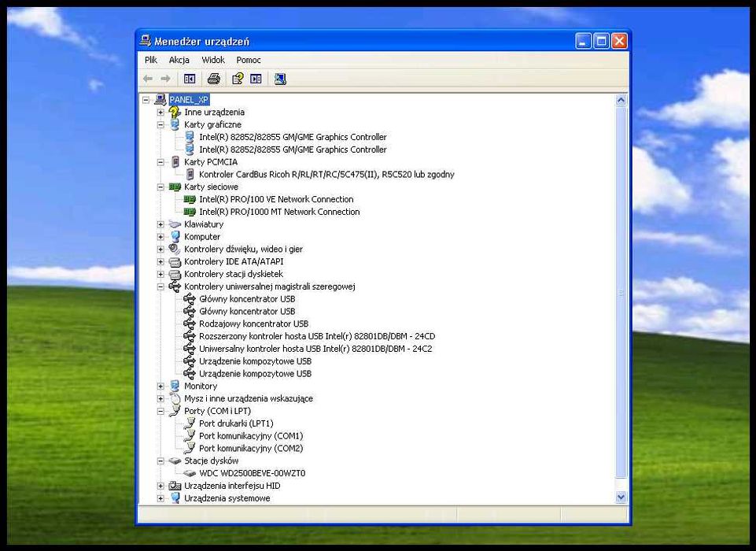Select Port komunikacyjny (COM2)
Viewport: 756px width, 551px height.
[251, 448]
